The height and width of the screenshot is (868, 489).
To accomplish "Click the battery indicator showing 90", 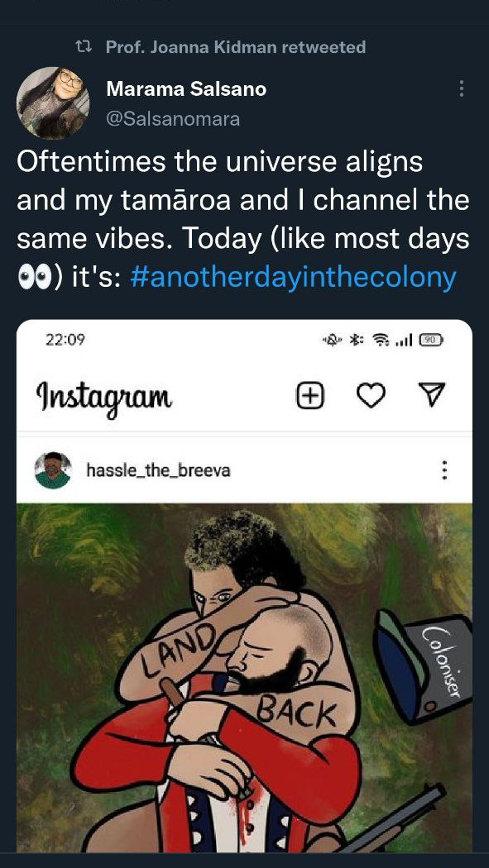I will tap(431, 338).
